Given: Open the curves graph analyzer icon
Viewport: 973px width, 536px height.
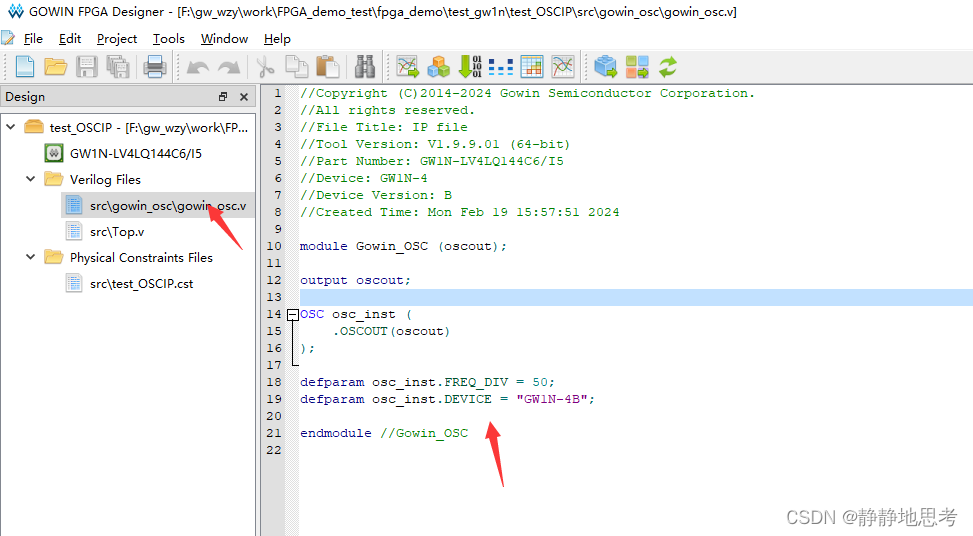Looking at the screenshot, I should click(x=563, y=66).
